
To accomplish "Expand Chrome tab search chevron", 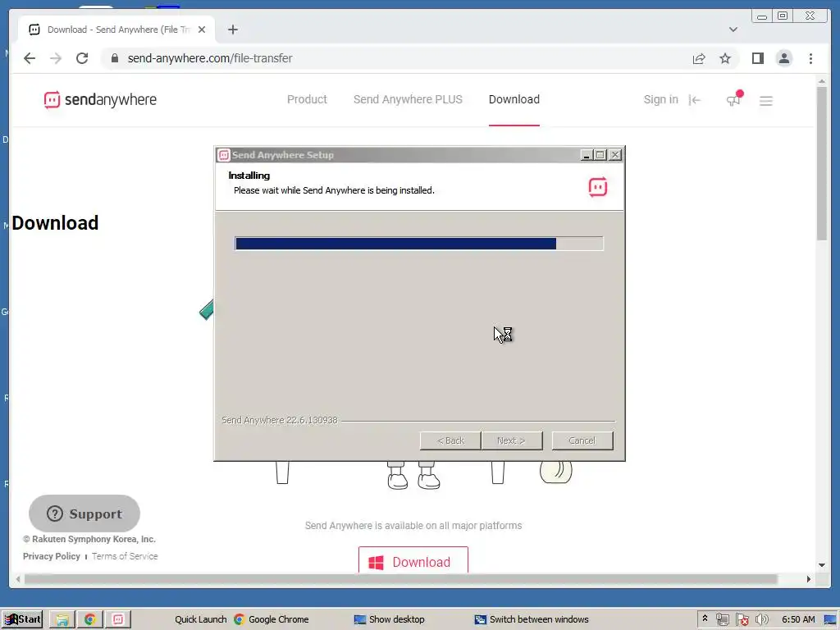I will (733, 30).
